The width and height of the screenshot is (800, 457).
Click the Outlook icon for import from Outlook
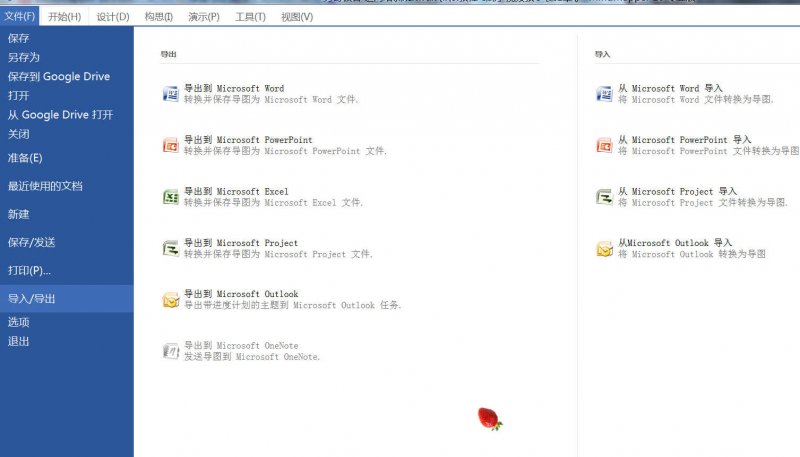click(x=605, y=248)
